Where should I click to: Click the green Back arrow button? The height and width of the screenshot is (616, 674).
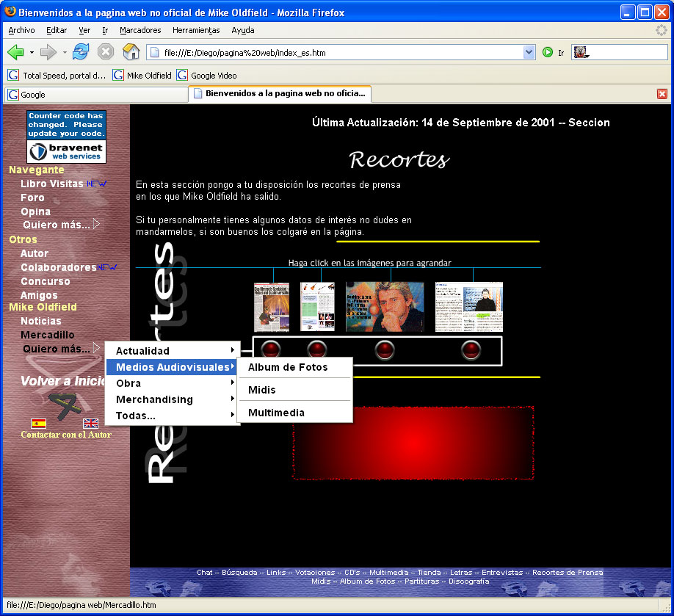pyautogui.click(x=16, y=52)
